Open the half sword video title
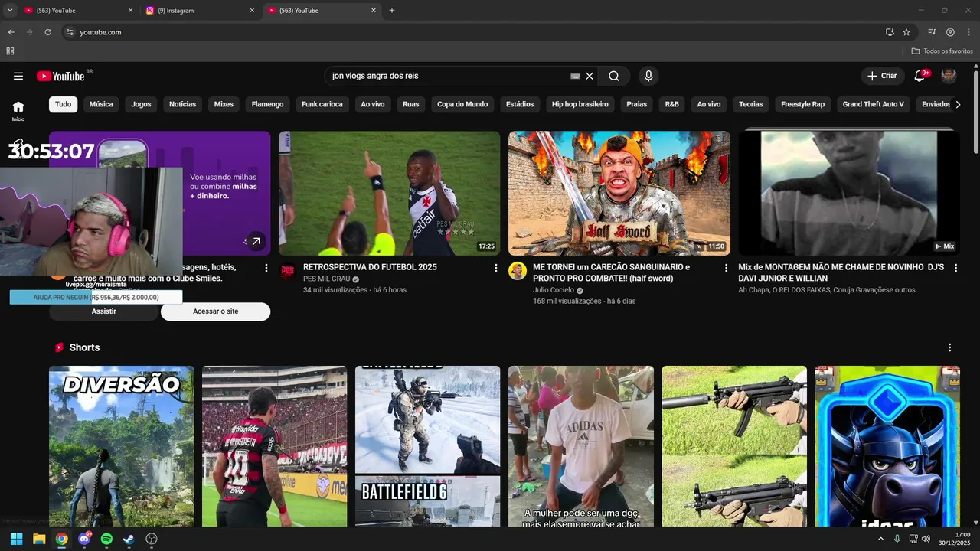This screenshot has height=551, width=980. pos(611,272)
